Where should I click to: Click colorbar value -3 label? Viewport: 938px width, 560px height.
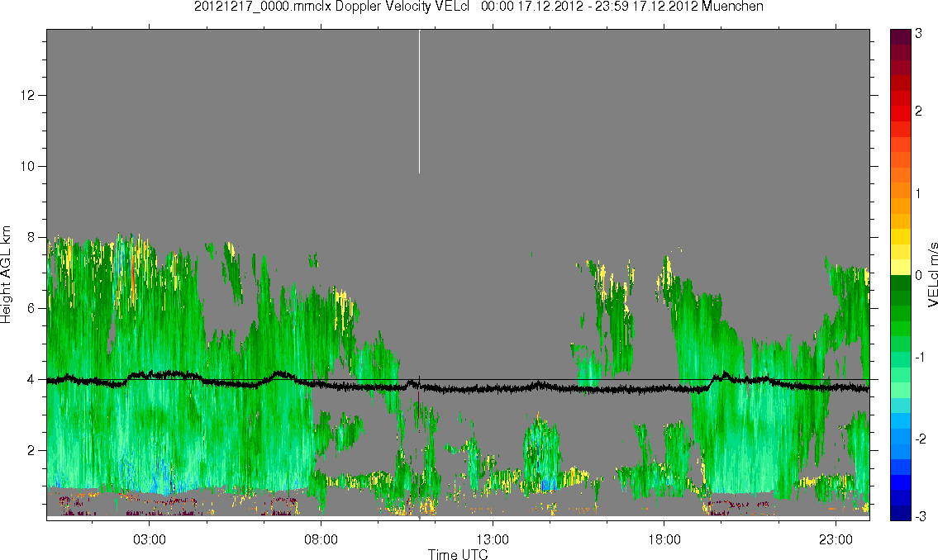920,515
